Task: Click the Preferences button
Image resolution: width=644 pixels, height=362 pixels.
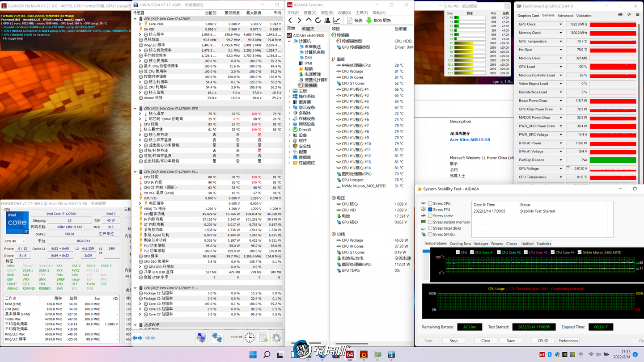Action: point(568,341)
